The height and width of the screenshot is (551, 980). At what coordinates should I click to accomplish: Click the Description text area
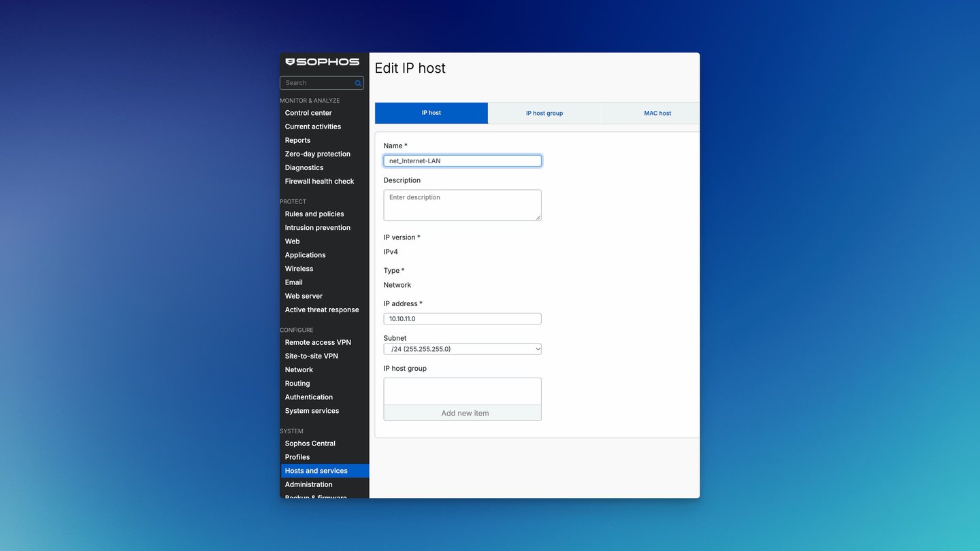pyautogui.click(x=462, y=205)
